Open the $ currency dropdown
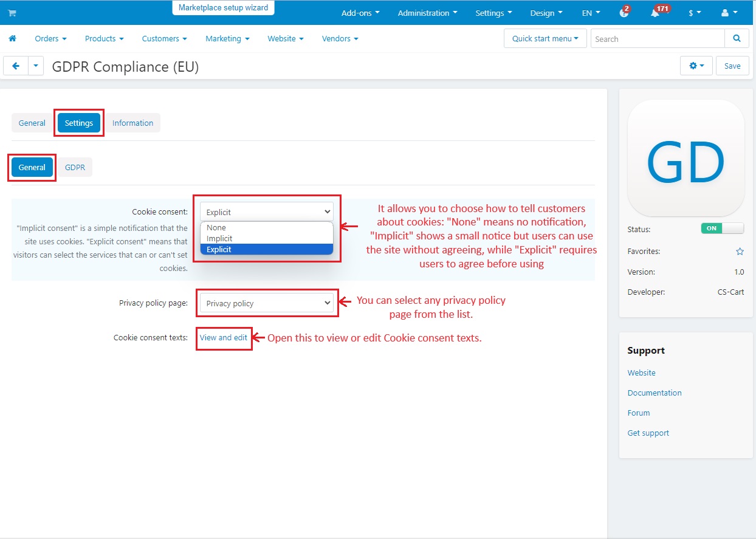The width and height of the screenshot is (756, 539). 695,13
